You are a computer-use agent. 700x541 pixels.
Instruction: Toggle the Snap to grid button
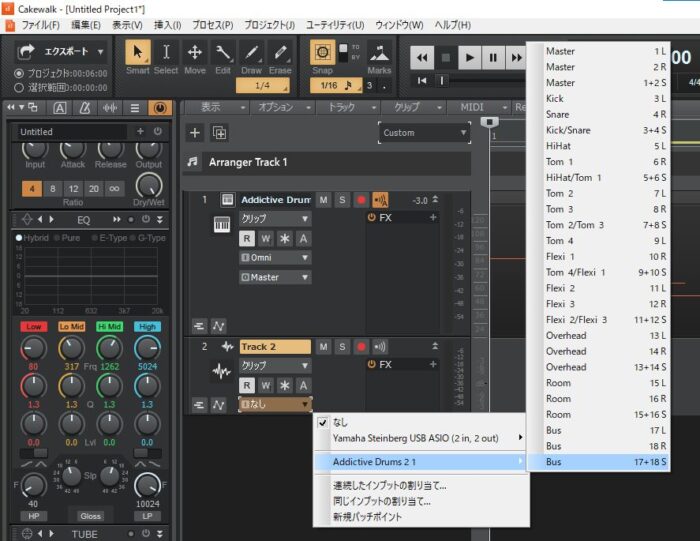tap(322, 52)
